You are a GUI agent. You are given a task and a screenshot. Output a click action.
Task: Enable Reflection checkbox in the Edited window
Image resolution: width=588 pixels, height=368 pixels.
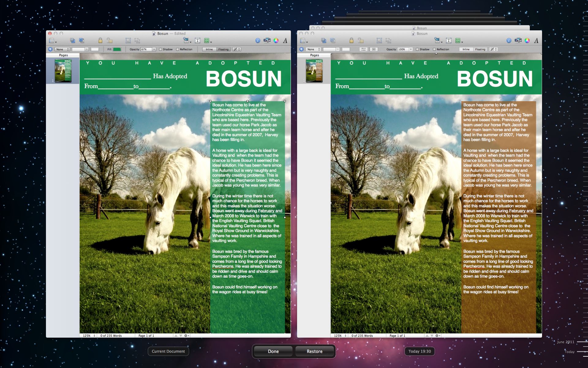pos(178,49)
